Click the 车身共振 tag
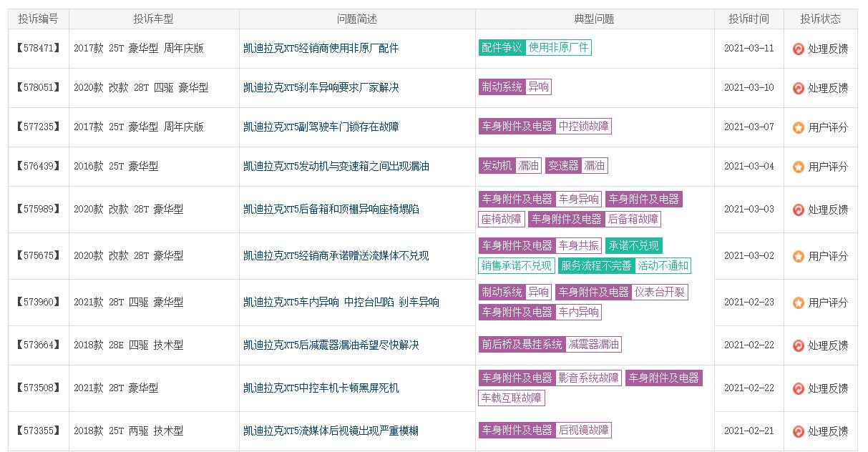 578,245
